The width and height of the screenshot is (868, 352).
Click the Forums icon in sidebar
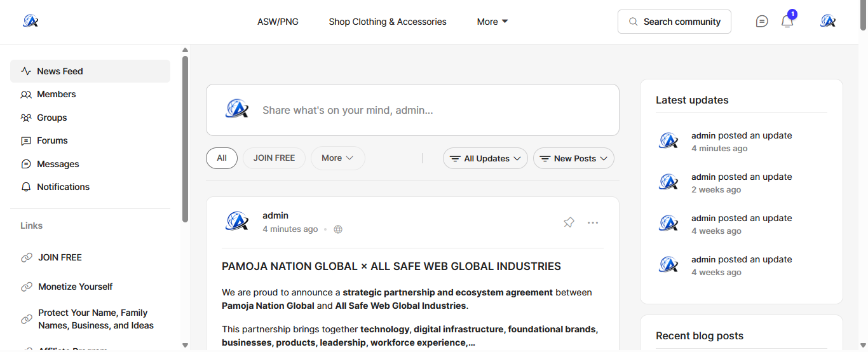26,141
